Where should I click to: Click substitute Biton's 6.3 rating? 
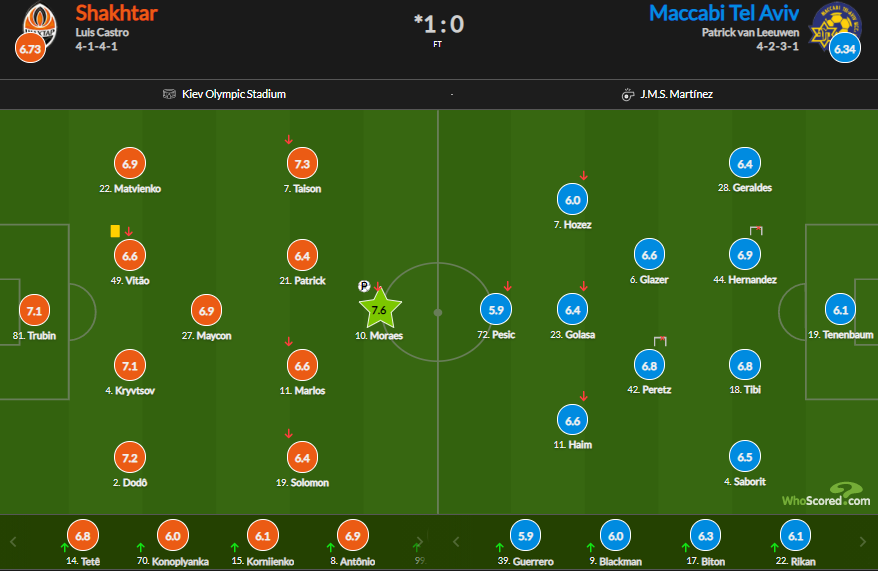pos(704,536)
